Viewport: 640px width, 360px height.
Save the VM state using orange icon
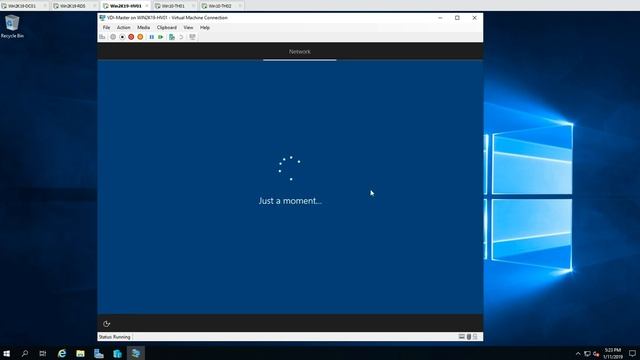coord(140,37)
